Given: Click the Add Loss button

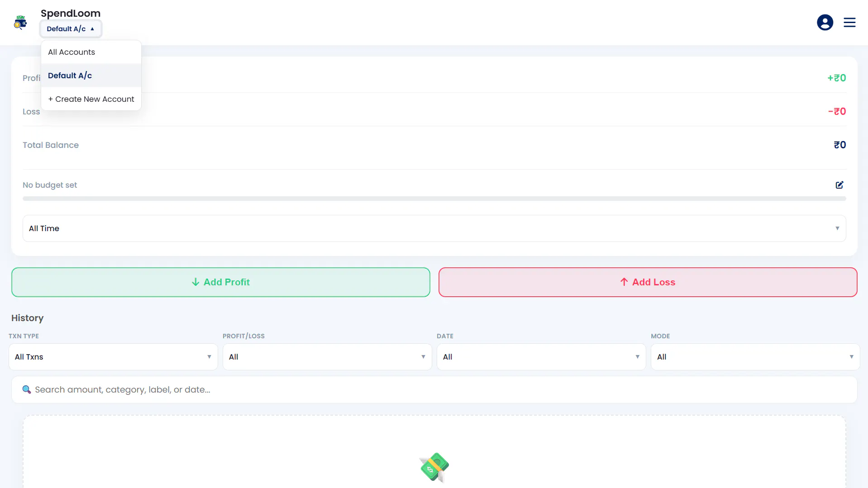Looking at the screenshot, I should tap(648, 282).
